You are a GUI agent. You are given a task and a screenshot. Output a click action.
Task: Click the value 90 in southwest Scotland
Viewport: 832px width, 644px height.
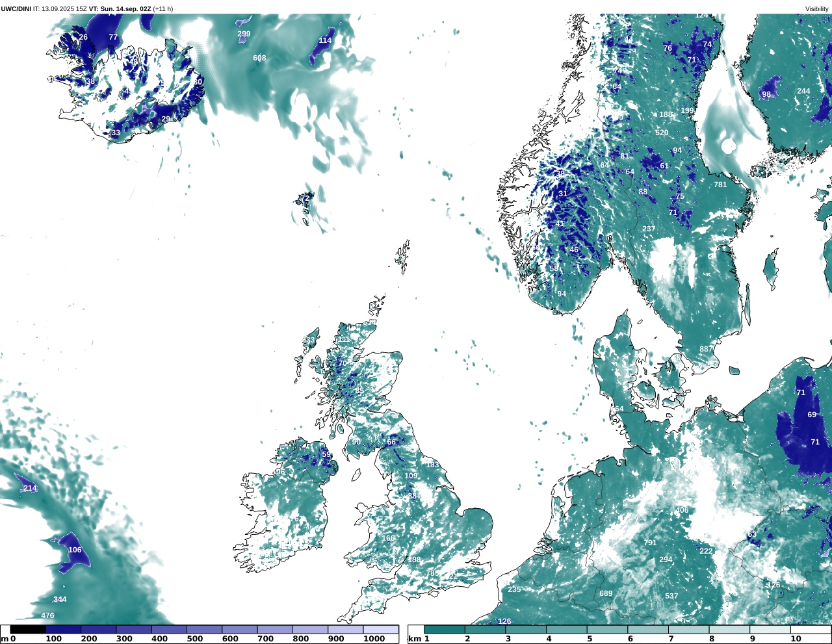point(356,443)
